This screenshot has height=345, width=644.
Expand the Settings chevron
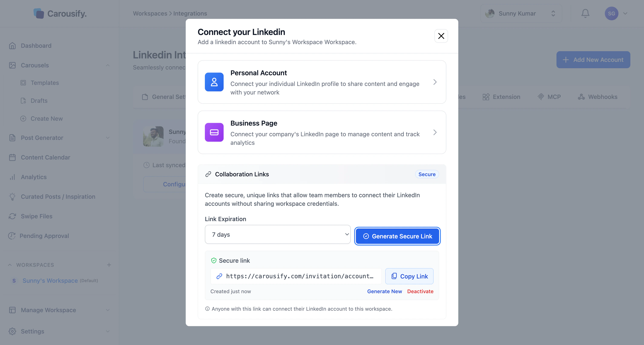pos(108,331)
